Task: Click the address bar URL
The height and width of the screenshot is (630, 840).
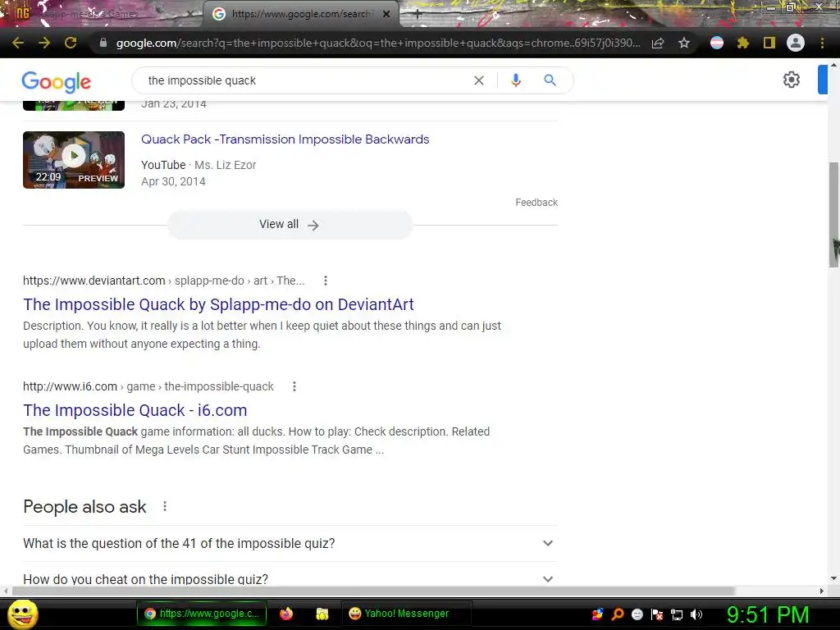Action: [x=377, y=43]
